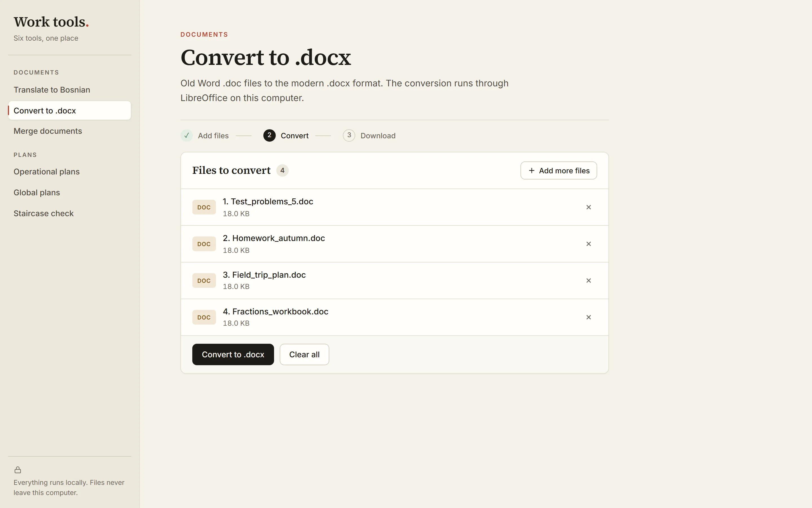The width and height of the screenshot is (812, 508).
Task: Click the Convert step label
Action: pyautogui.click(x=295, y=136)
